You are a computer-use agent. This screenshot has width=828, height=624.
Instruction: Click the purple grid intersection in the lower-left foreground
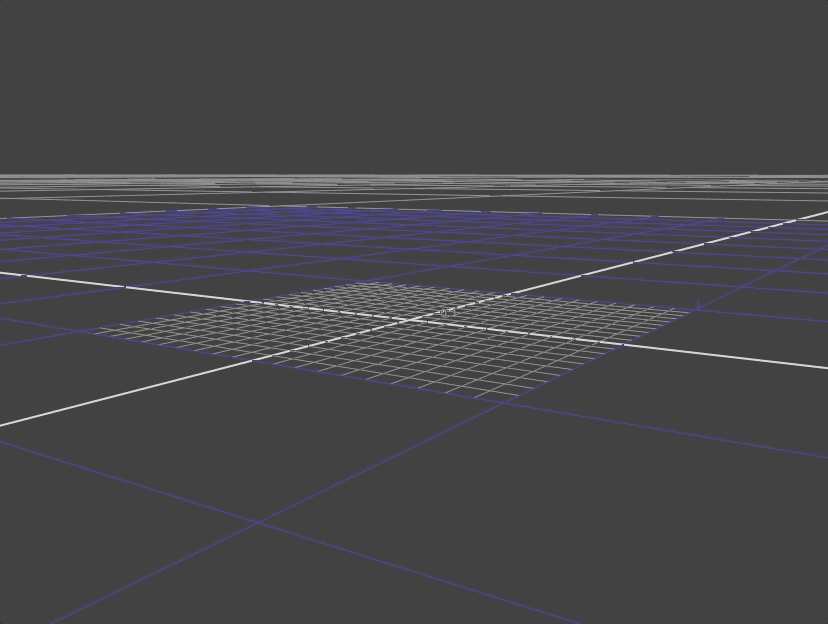pyautogui.click(x=258, y=521)
